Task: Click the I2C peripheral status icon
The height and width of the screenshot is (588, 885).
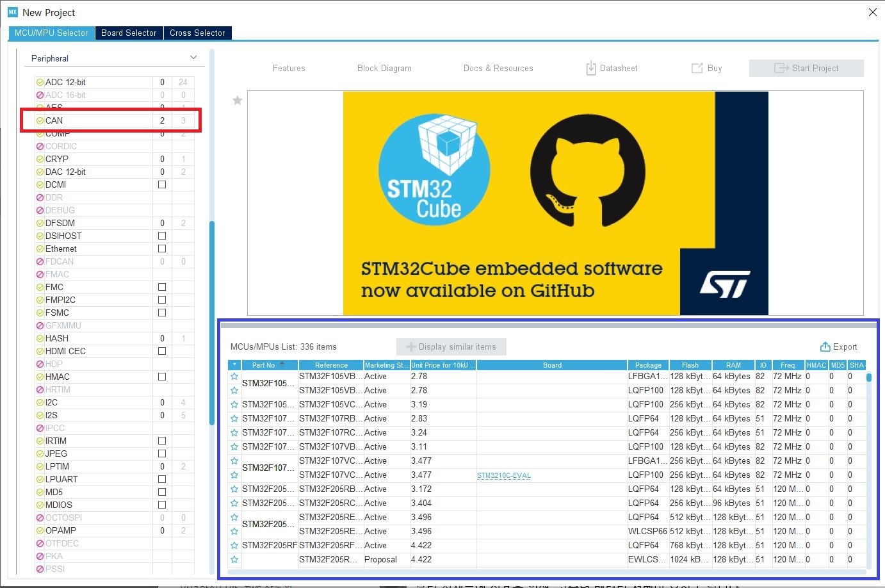Action: point(40,402)
